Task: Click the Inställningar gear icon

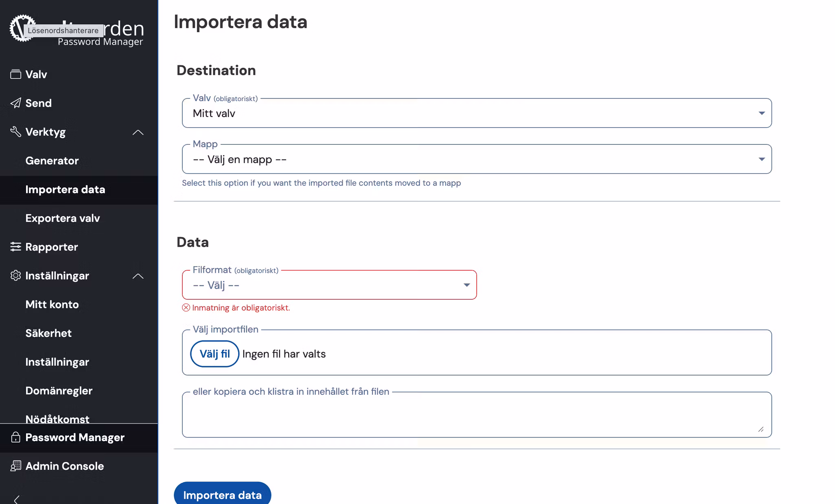Action: point(15,276)
